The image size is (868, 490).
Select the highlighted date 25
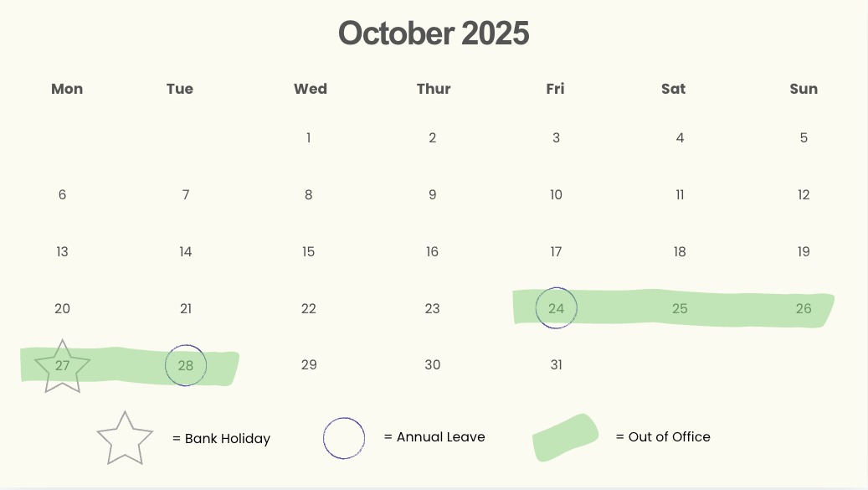tap(680, 308)
